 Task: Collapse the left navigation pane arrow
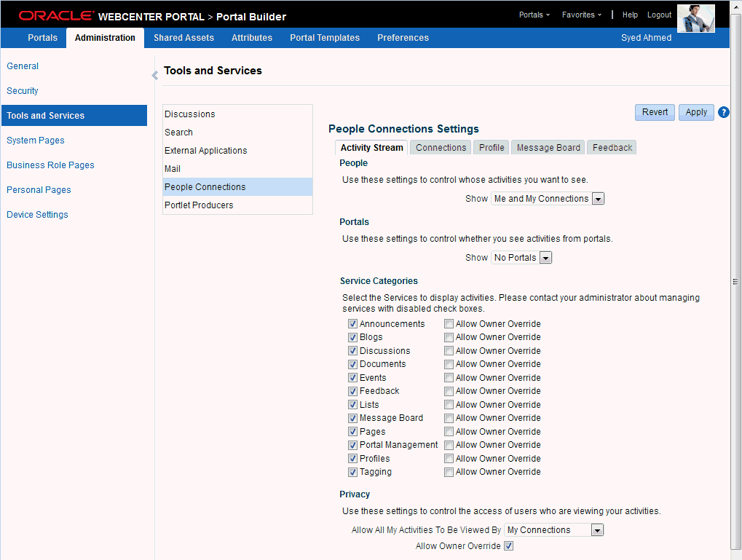click(x=155, y=75)
